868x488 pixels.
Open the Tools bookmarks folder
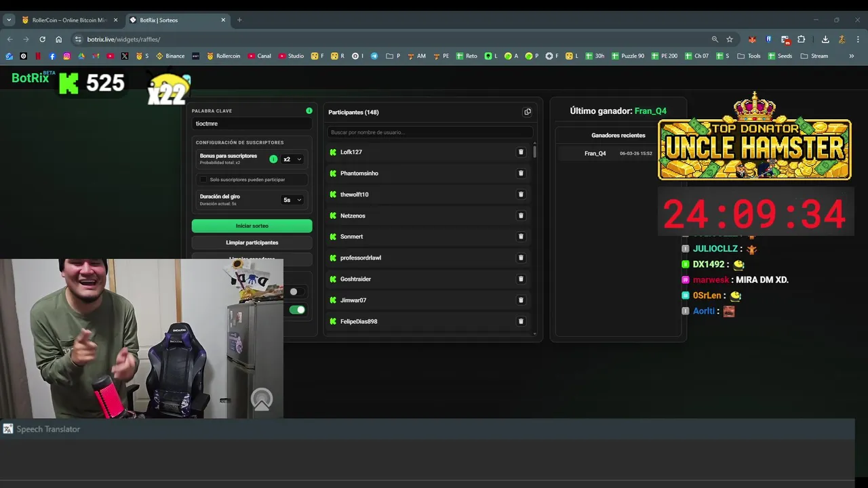point(749,56)
